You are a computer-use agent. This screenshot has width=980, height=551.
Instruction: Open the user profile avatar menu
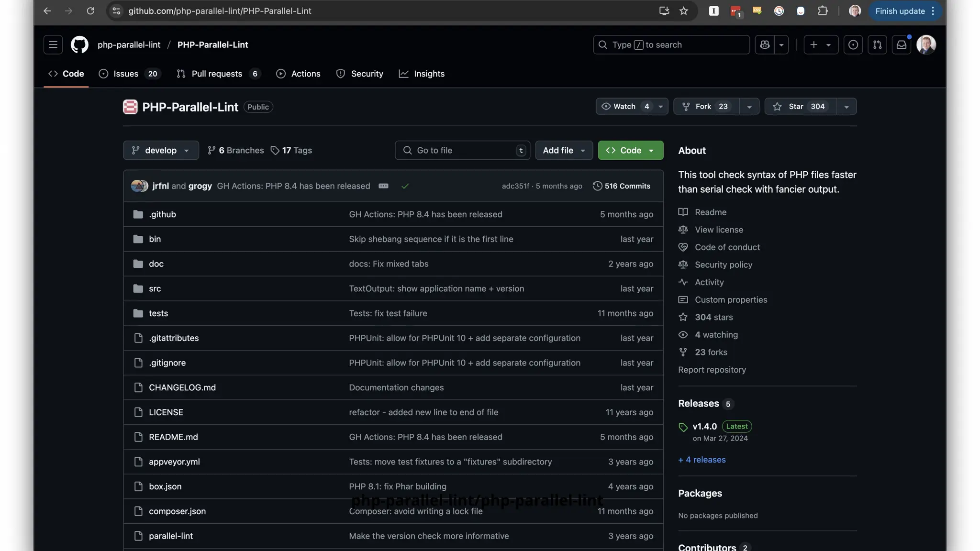click(x=926, y=44)
